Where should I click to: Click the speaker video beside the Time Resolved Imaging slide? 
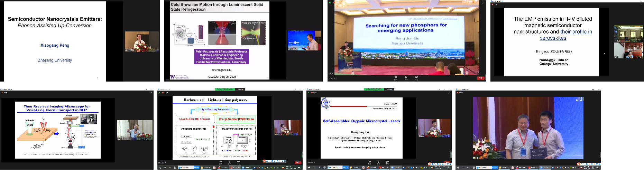[x=135, y=130]
